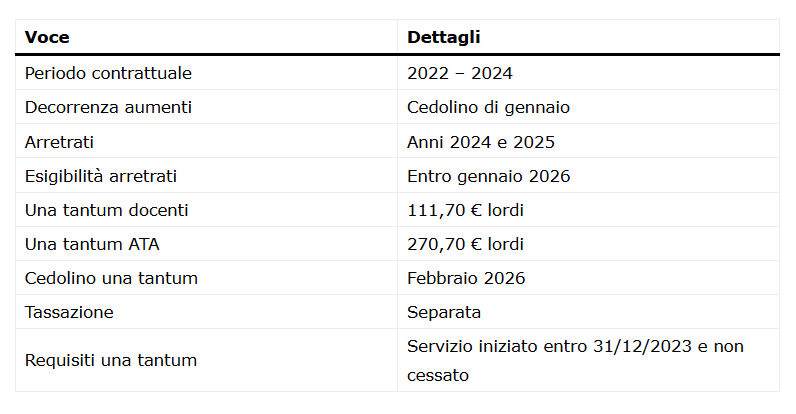The image size is (796, 414).
Task: Select the "Requisiti una tantum" label
Action: coord(111,360)
